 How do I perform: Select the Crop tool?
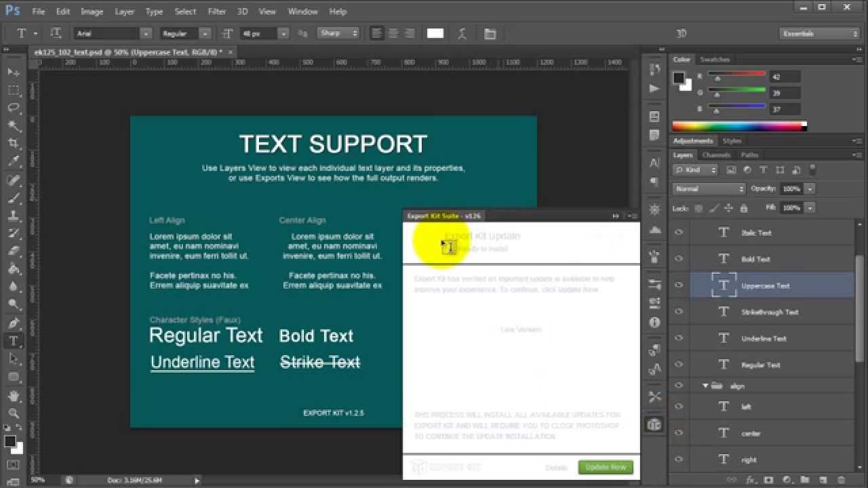13,144
